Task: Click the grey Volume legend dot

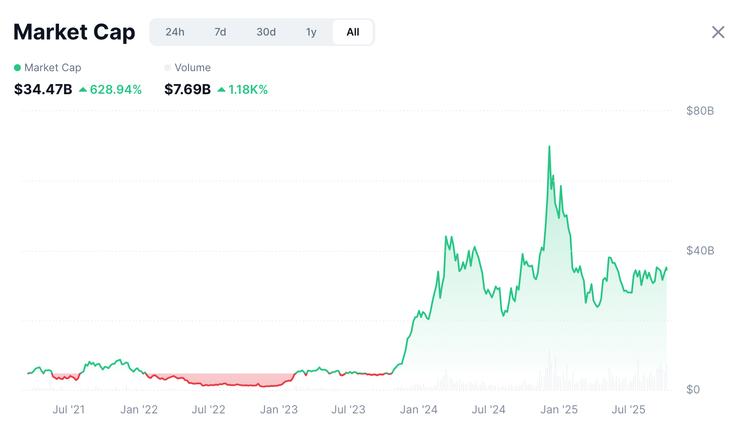Action: click(168, 68)
